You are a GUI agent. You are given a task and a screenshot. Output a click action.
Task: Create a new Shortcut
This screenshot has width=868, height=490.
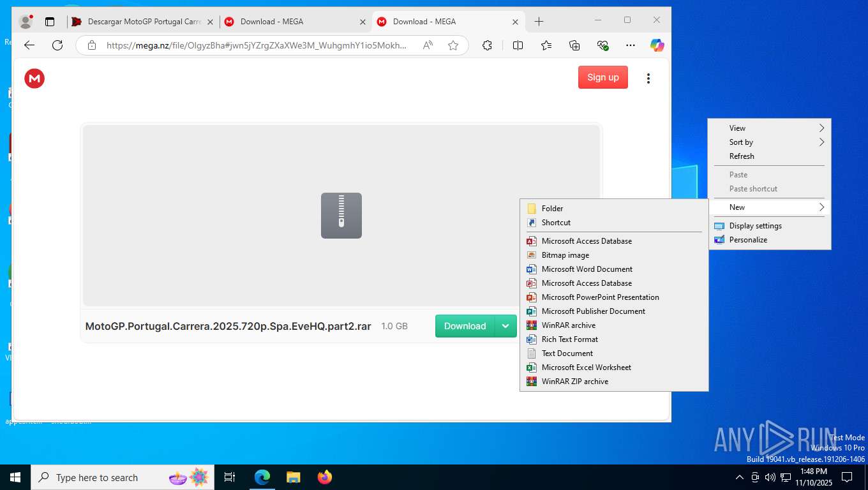[614, 223]
